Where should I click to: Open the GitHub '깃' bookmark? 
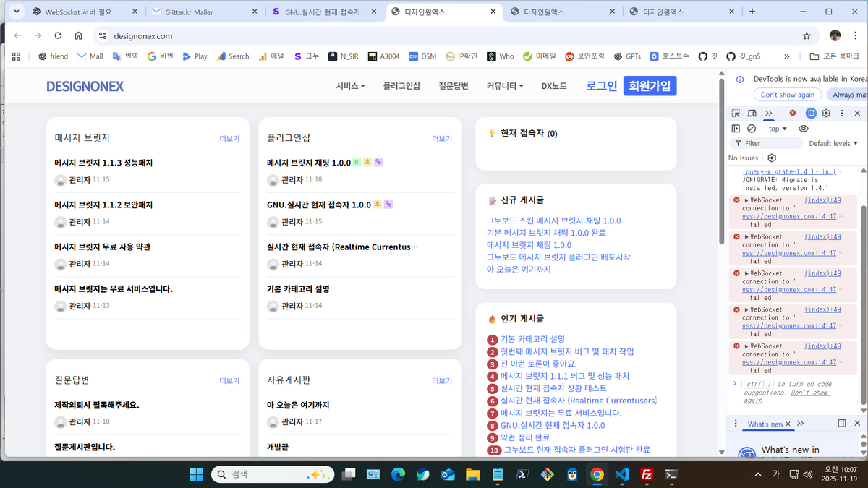click(707, 56)
